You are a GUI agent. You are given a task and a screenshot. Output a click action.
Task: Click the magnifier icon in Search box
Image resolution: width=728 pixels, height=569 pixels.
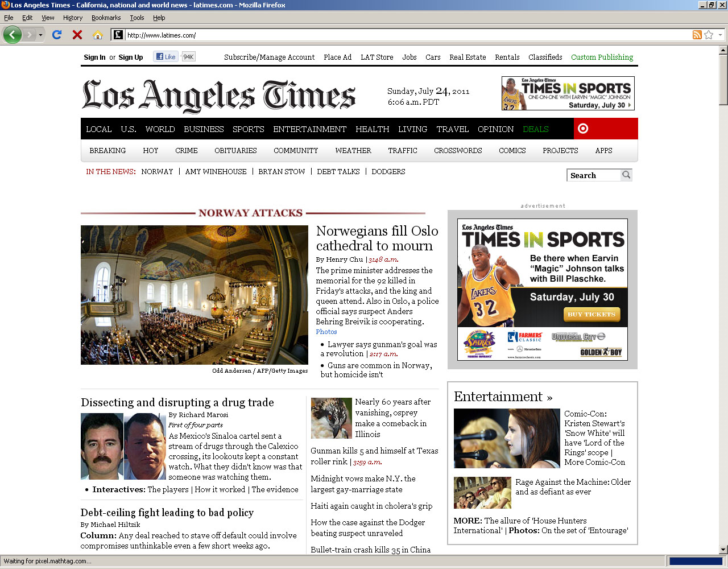(626, 175)
